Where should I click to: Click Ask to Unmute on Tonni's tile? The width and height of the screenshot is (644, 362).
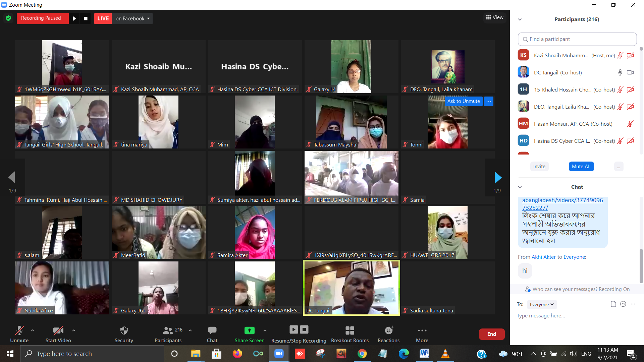(464, 101)
